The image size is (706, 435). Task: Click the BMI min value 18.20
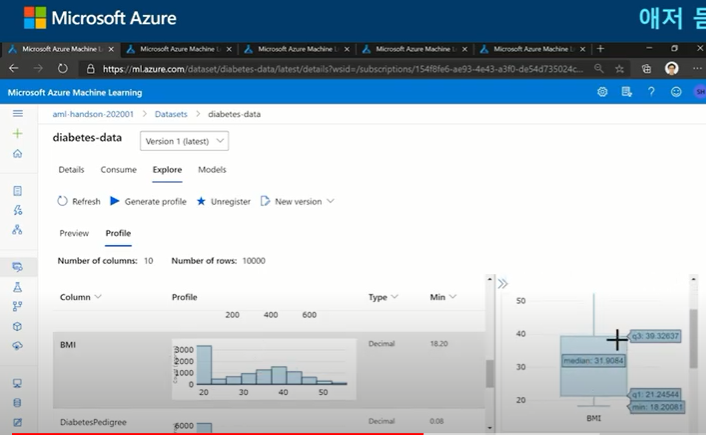pyautogui.click(x=439, y=344)
